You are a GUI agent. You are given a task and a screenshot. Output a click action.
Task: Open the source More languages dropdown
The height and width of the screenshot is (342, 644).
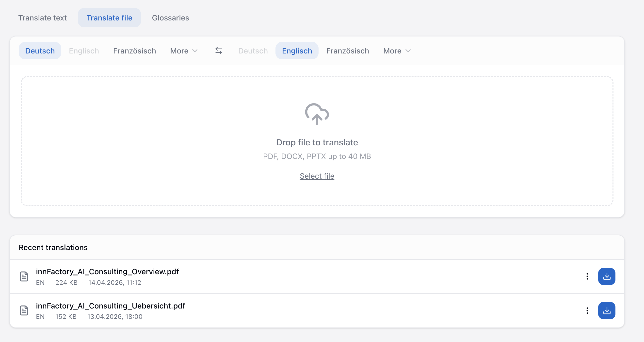[x=184, y=51]
